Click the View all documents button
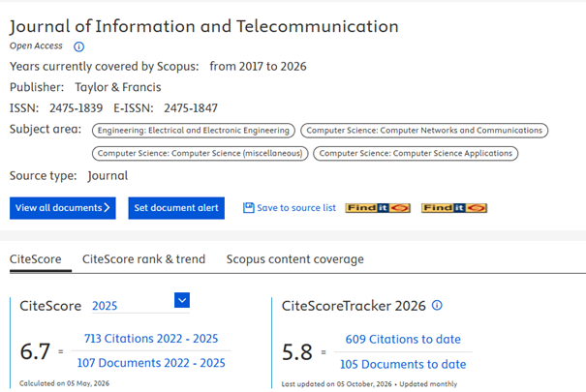 (x=63, y=208)
